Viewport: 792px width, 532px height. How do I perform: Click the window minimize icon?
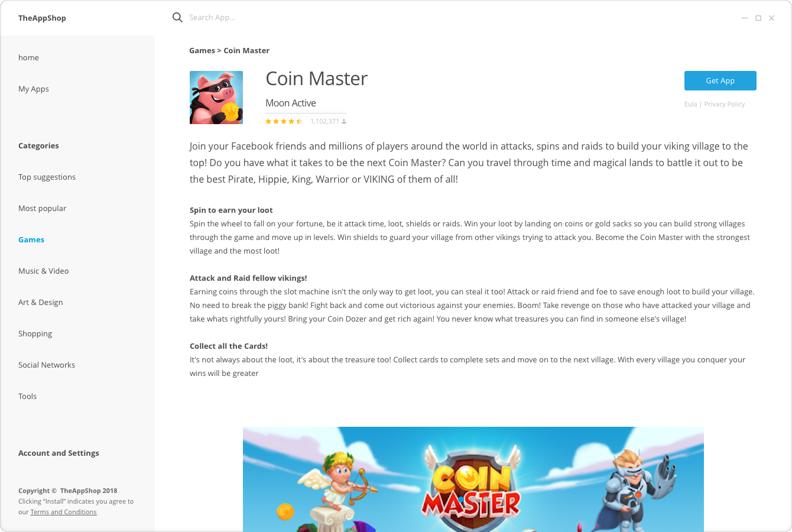point(745,18)
